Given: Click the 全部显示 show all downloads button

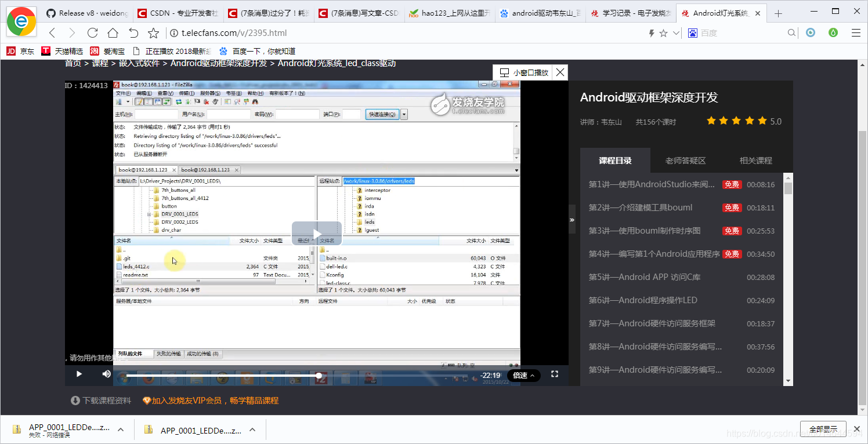Looking at the screenshot, I should click(x=823, y=430).
